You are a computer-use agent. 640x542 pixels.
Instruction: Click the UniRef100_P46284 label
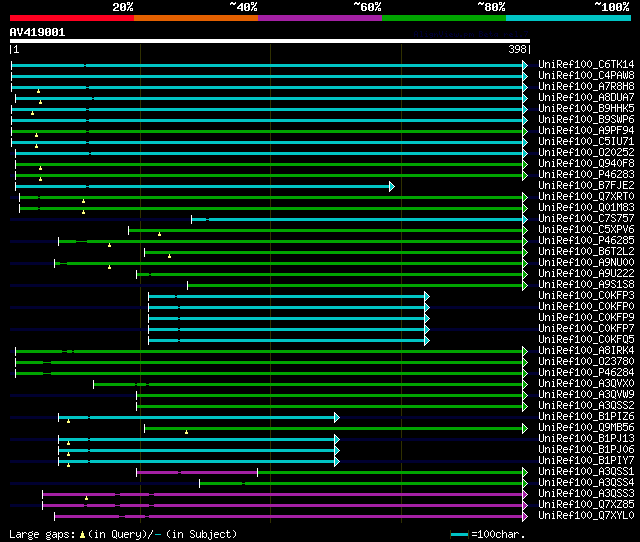pos(586,373)
